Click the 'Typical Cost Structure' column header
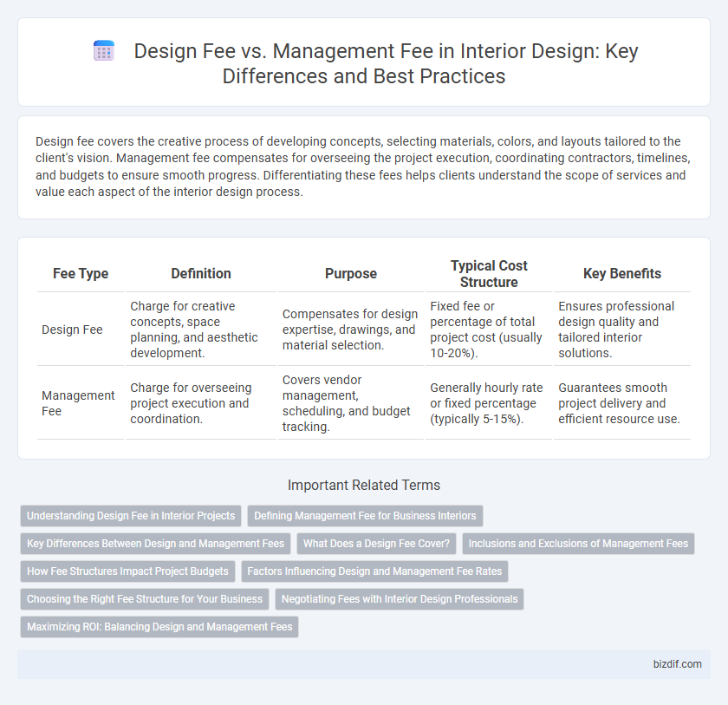Image resolution: width=728 pixels, height=705 pixels. coord(489,273)
